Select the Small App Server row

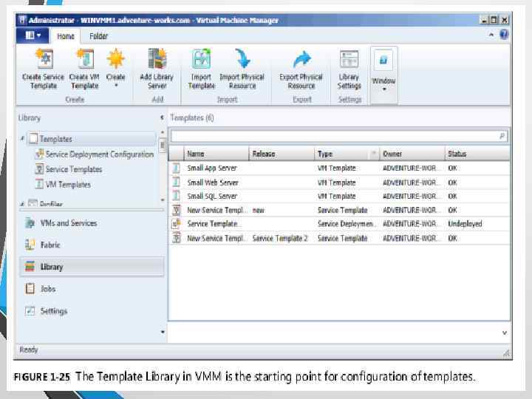tap(339, 168)
